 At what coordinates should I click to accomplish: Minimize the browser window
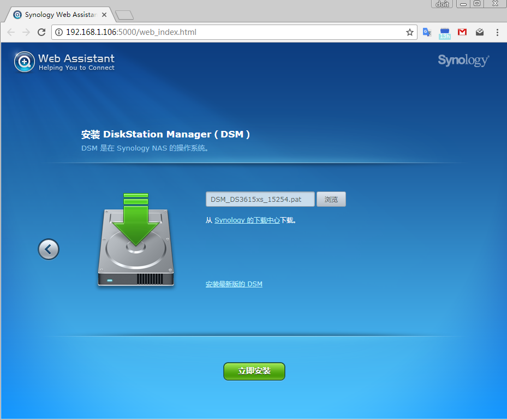(x=463, y=4)
